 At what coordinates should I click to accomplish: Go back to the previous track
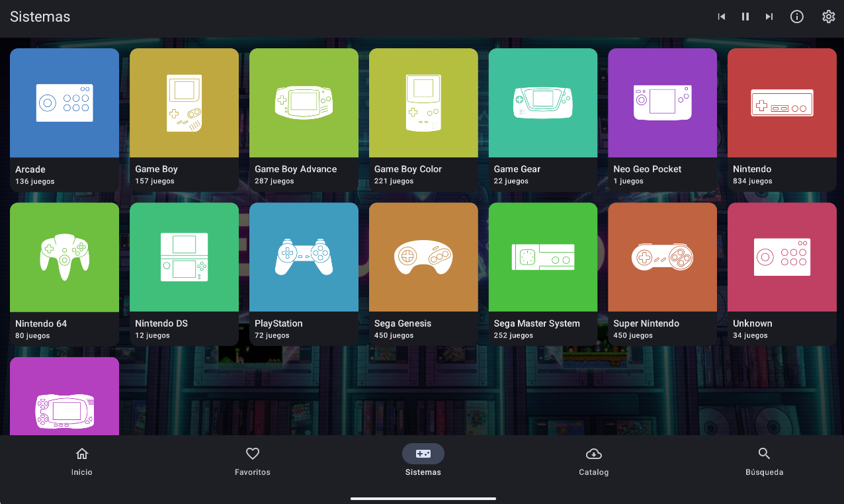[722, 17]
